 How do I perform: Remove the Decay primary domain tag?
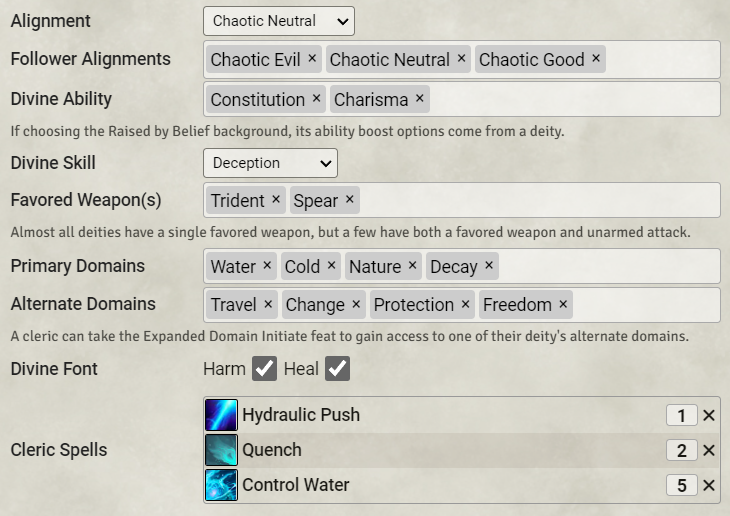(x=489, y=266)
